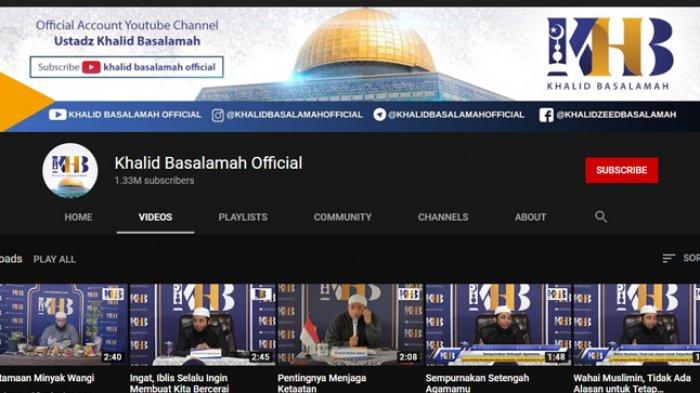The width and height of the screenshot is (700, 393).
Task: Click the Instagram icon in banner
Action: [217, 115]
